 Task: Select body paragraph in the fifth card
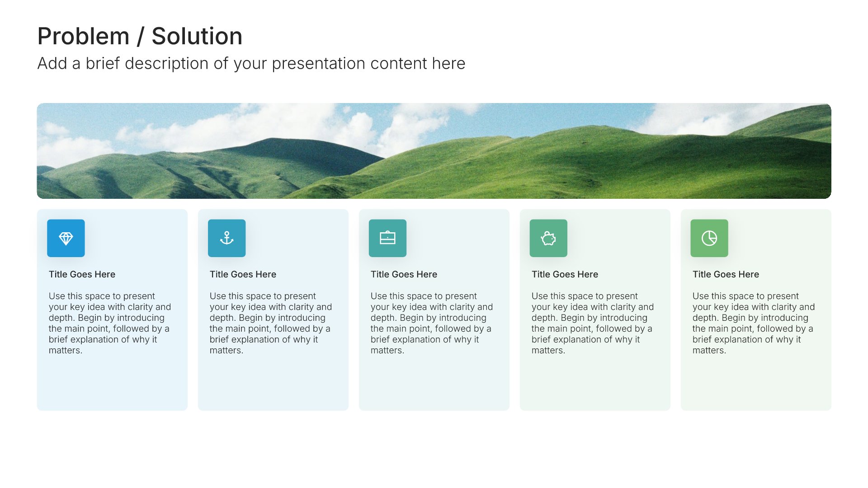tap(754, 323)
